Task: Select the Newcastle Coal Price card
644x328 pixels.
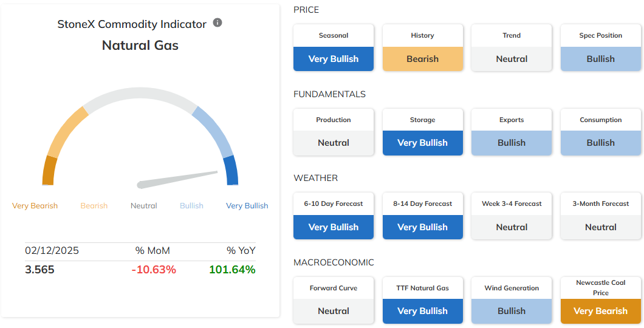Action: coord(600,300)
